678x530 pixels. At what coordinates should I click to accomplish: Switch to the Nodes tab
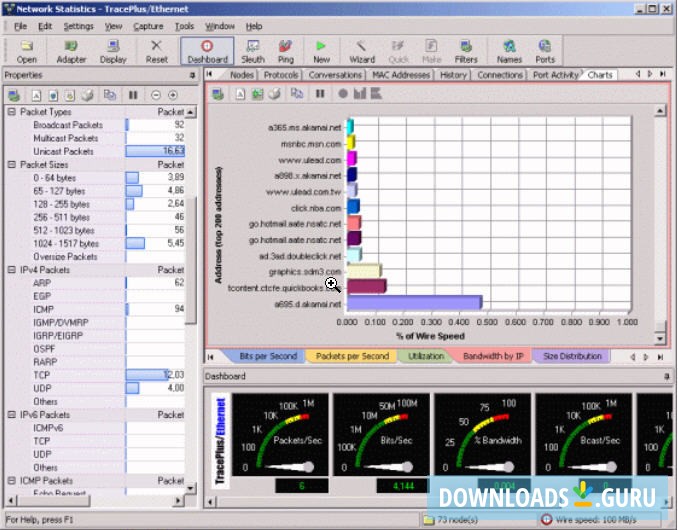click(242, 75)
